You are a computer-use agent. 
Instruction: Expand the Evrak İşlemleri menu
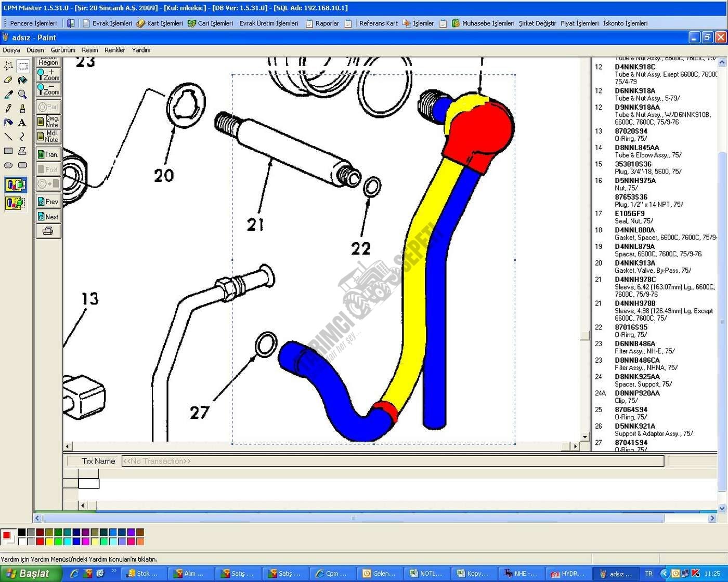112,23
